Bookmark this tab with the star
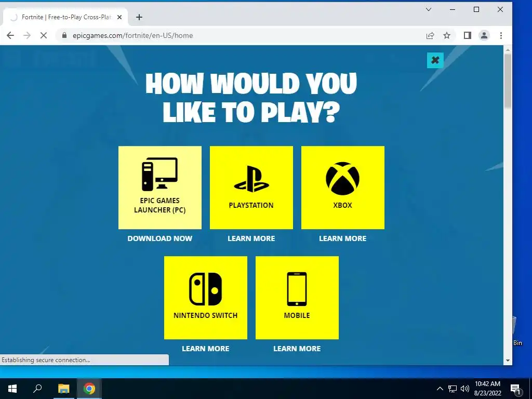Image resolution: width=532 pixels, height=399 pixels. [447, 35]
